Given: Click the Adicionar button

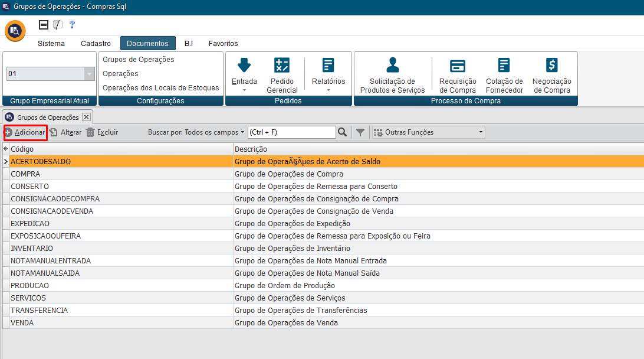Looking at the screenshot, I should [x=25, y=132].
